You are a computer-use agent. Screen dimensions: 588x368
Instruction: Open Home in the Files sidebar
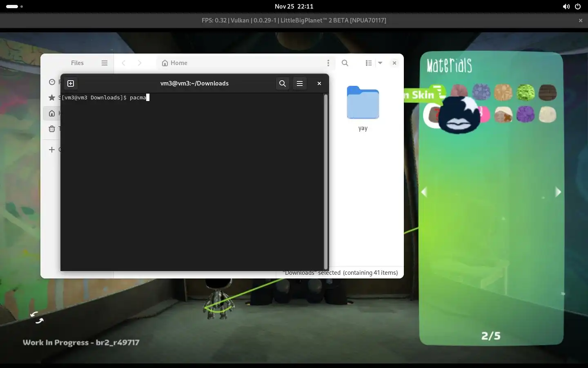52,113
